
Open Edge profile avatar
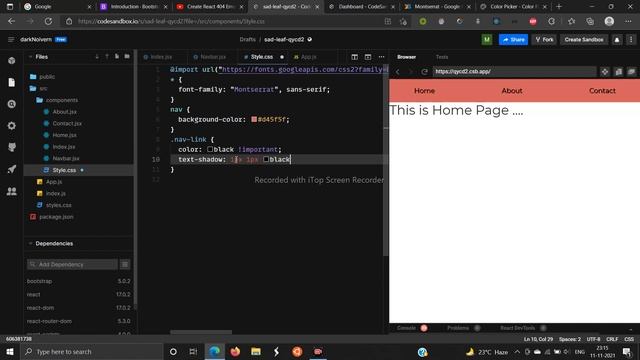point(609,21)
